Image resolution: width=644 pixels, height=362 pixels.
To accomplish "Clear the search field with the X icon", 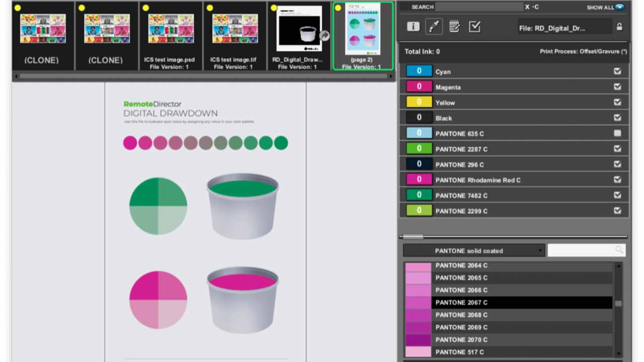I will (x=528, y=7).
